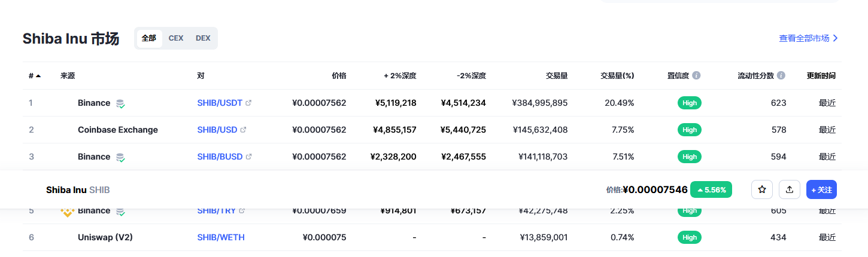The image size is (868, 257).
Task: Click external link icon next to SHIB/BUSD
Action: point(248,157)
